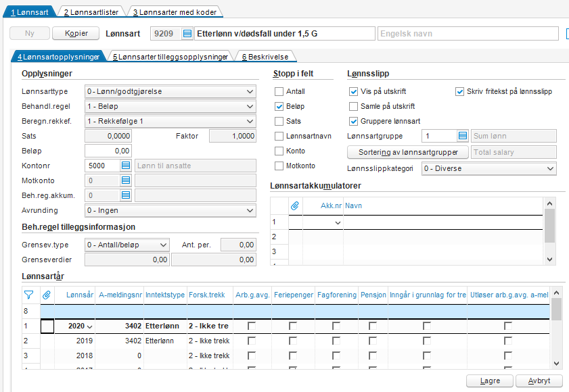This screenshot has width=569, height=392.
Task: Click the Lønnsartgruppe number field
Action: pos(439,136)
